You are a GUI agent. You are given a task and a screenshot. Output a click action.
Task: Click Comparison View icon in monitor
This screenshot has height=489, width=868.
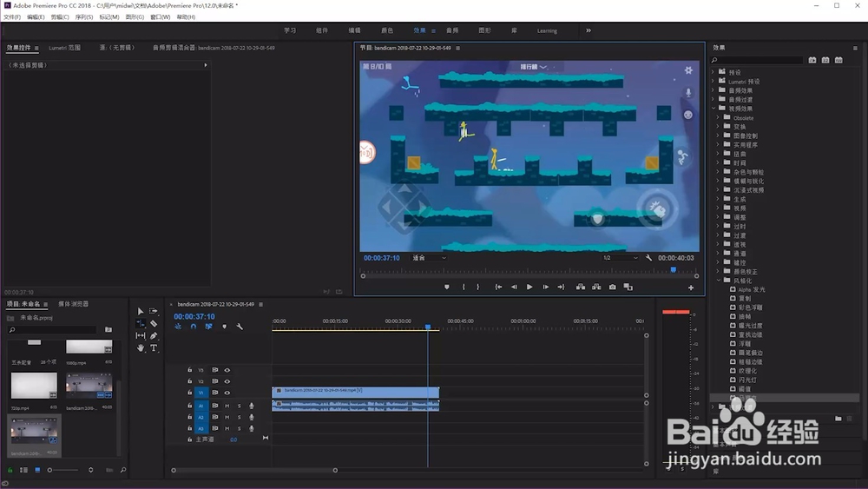click(628, 287)
